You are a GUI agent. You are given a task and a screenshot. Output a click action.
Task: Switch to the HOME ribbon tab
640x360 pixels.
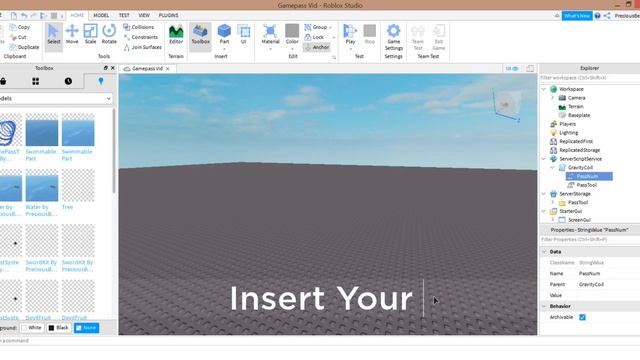pyautogui.click(x=77, y=15)
